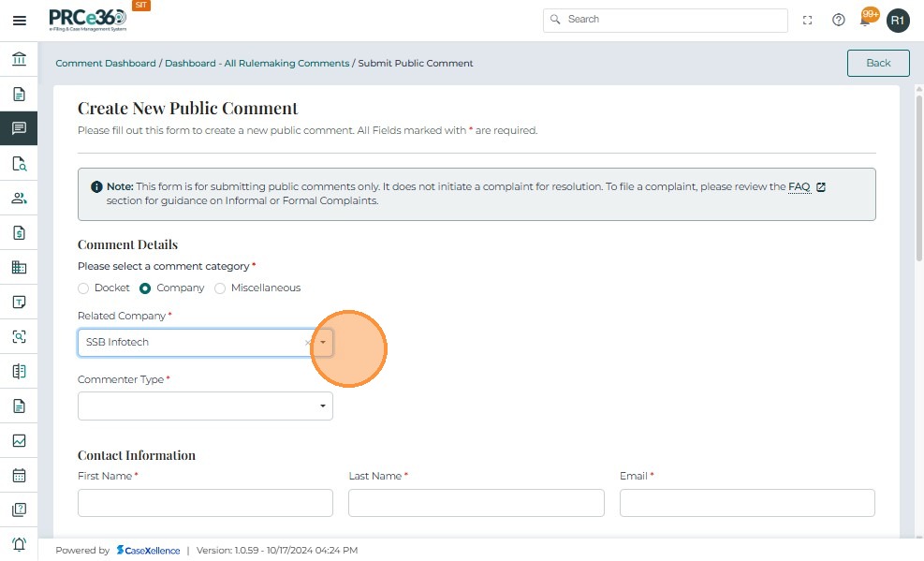Viewport: 924px width, 561px height.
Task: Open Dashboard - All Rulemaking Comments breadcrumb
Action: 257,64
